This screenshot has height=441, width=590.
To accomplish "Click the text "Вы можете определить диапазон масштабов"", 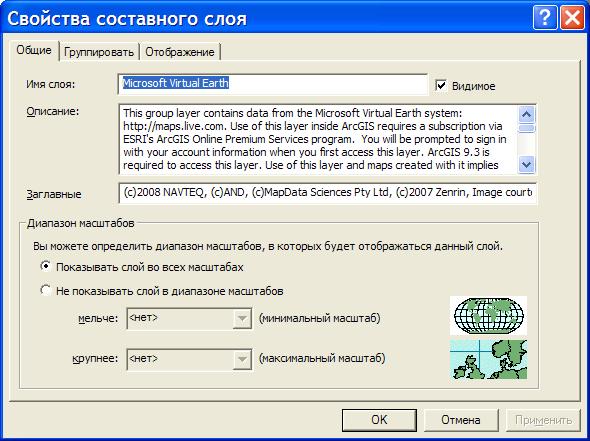I will coord(147,246).
